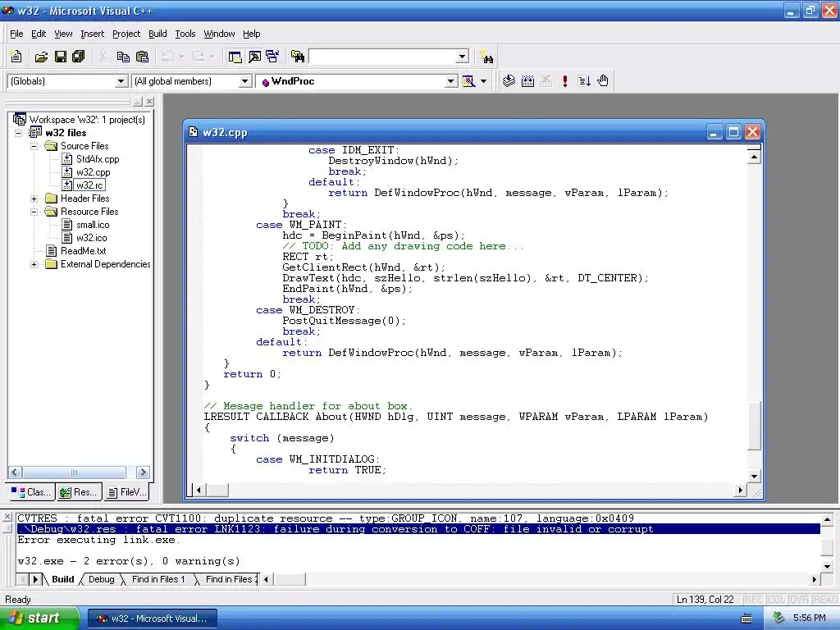Close the Output pane with its X

pos(7,517)
